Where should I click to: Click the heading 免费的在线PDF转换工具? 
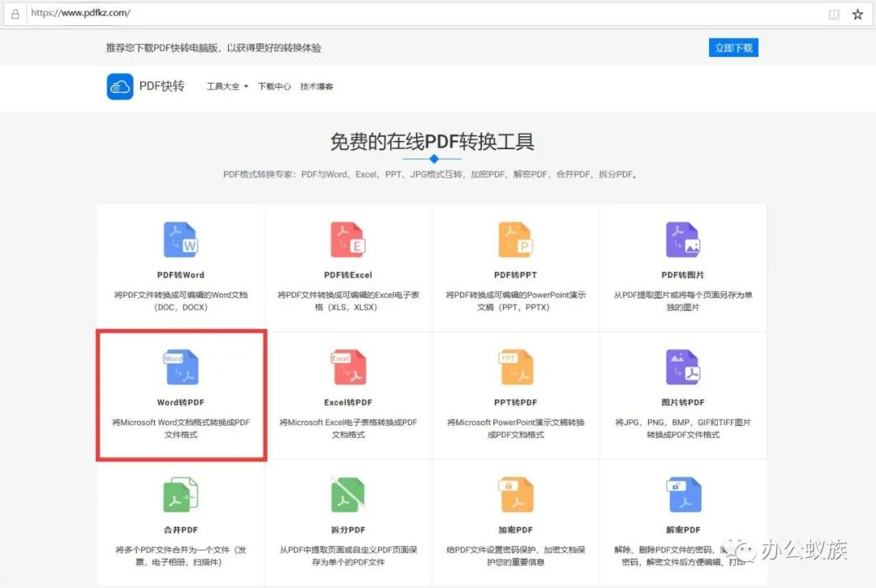coord(432,142)
